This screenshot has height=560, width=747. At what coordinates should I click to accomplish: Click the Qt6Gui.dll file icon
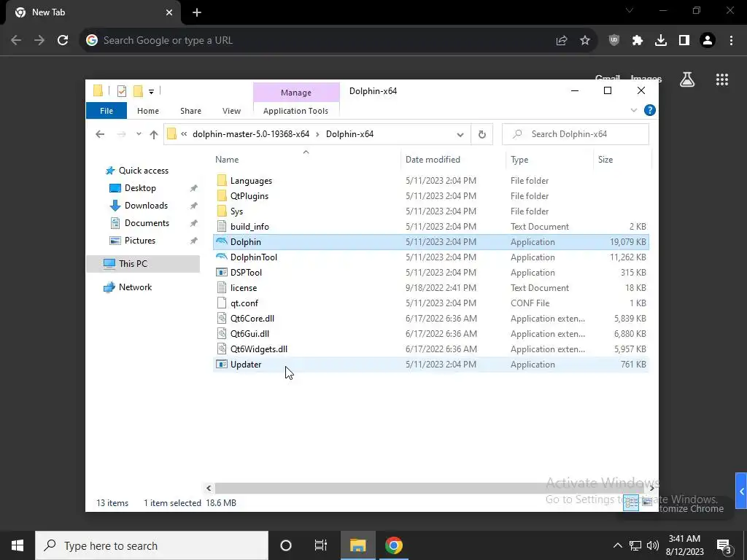pos(222,333)
